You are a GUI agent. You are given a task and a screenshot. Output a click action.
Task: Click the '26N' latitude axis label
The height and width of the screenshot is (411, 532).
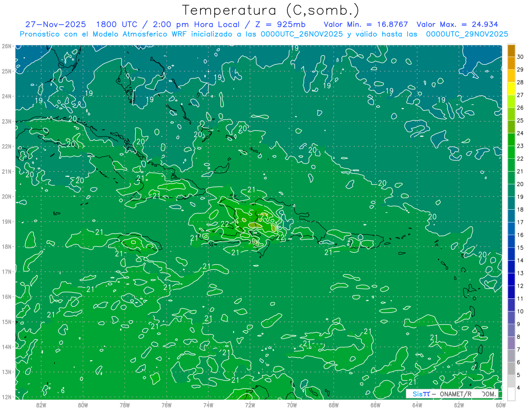coord(7,46)
